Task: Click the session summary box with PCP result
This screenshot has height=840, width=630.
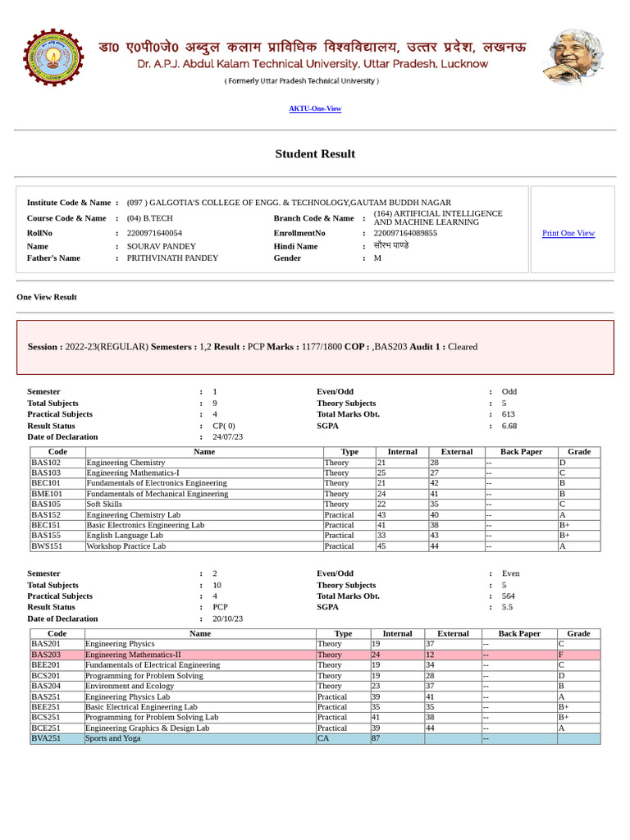Action: click(315, 347)
